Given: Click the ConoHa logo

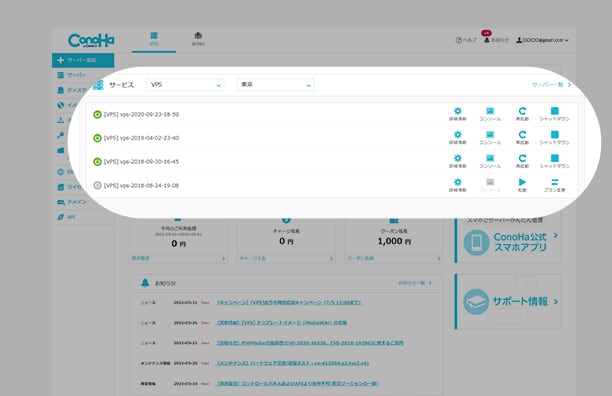Looking at the screenshot, I should (91, 40).
